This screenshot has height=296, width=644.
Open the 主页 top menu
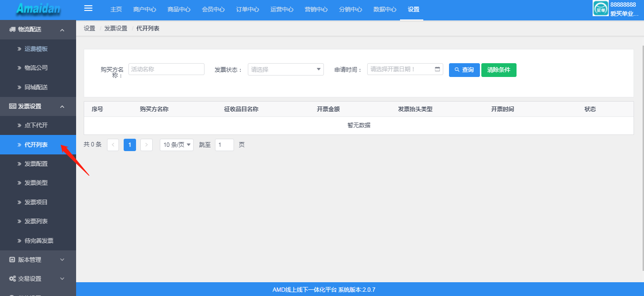[116, 10]
